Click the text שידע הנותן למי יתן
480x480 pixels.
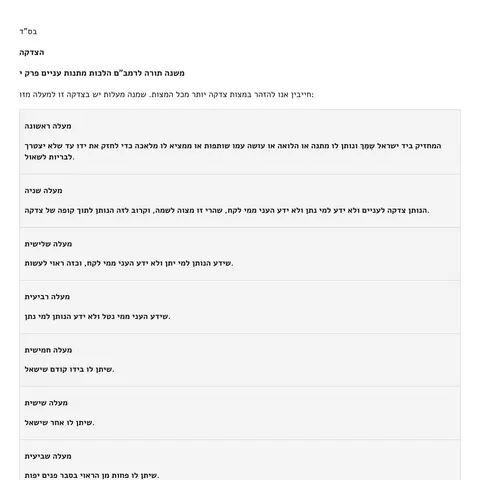(129, 263)
